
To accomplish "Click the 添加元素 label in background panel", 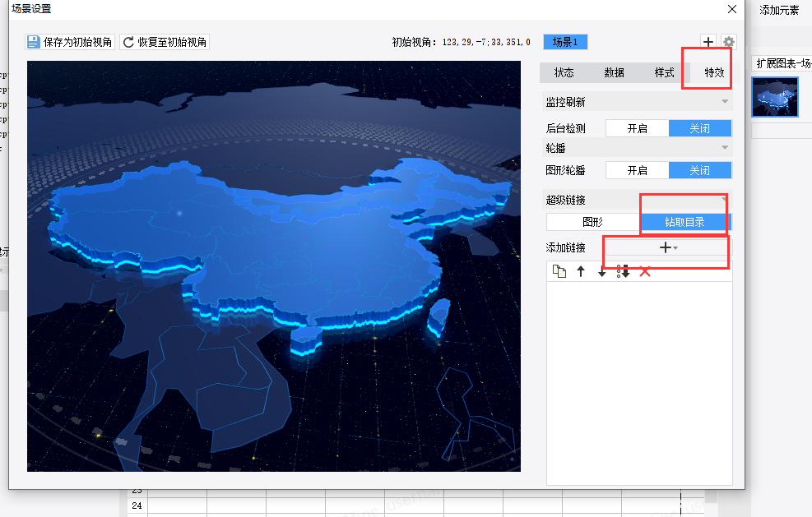I will click(779, 10).
